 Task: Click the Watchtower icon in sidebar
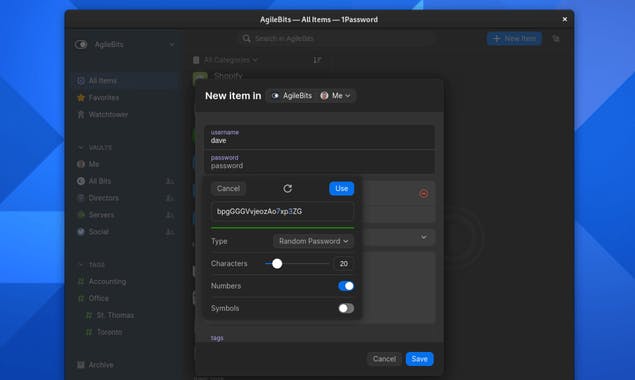tap(81, 115)
